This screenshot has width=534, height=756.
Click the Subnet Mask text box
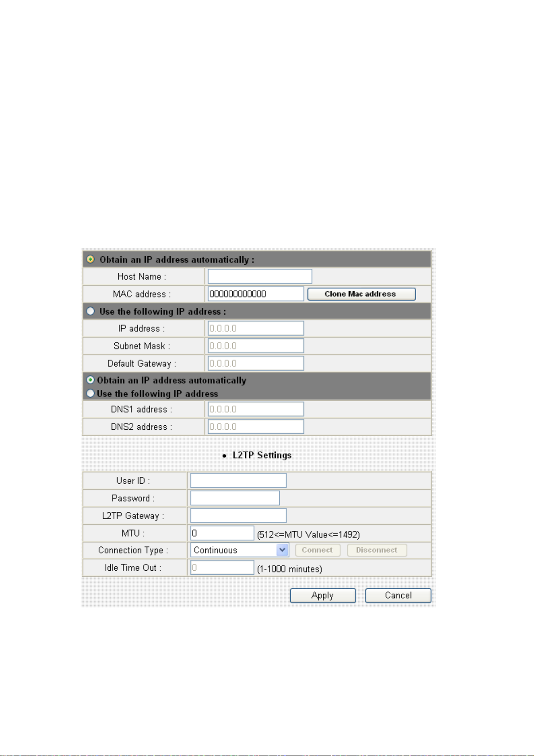[x=256, y=346]
